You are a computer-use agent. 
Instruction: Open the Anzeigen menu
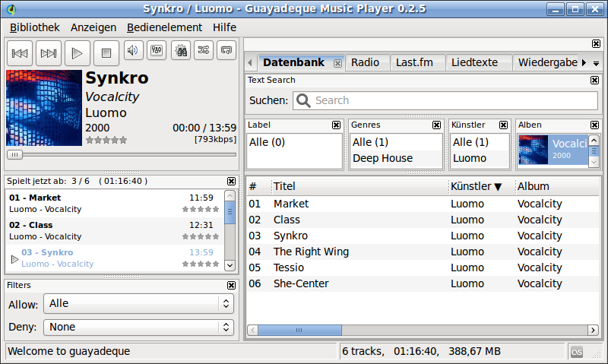click(x=93, y=27)
